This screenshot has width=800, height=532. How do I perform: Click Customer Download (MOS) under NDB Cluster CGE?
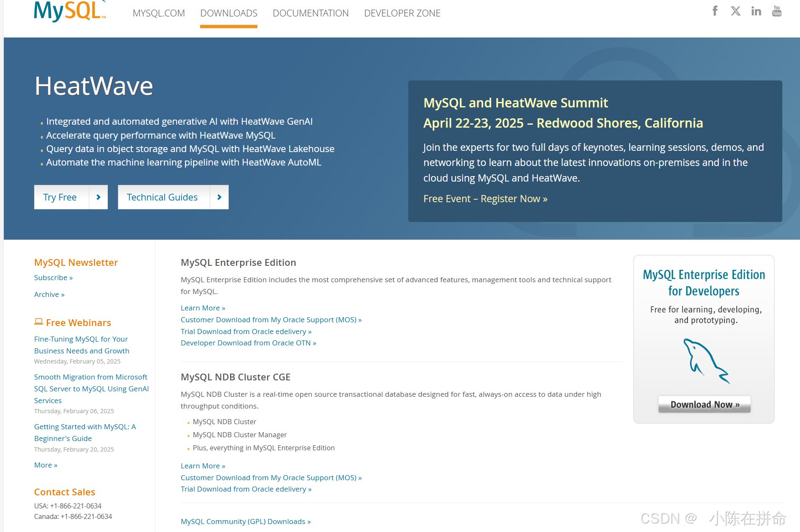[271, 478]
